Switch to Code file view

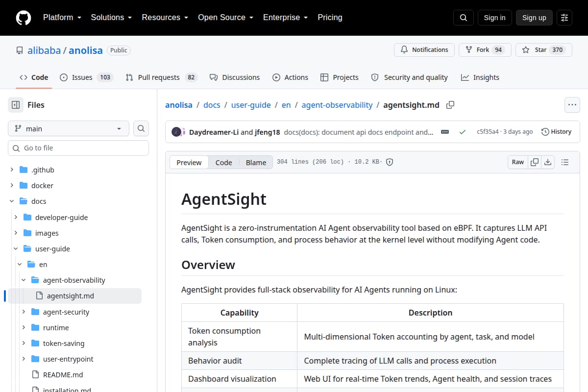(x=224, y=163)
